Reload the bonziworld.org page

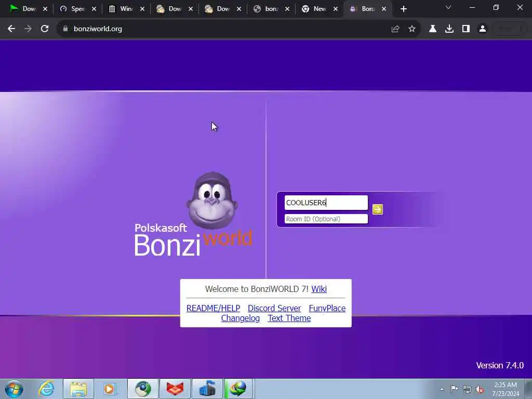(x=45, y=29)
